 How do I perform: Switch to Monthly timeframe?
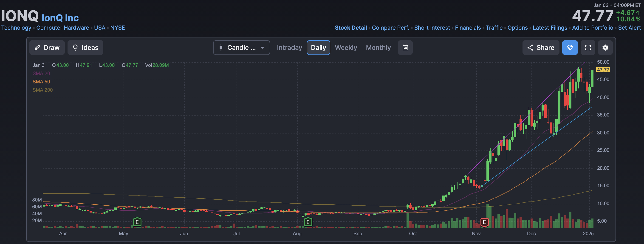[x=378, y=48]
